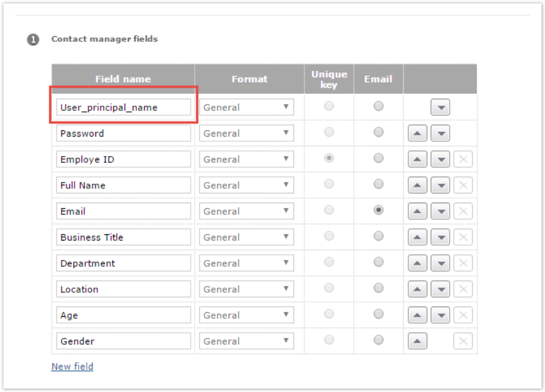The width and height of the screenshot is (545, 392).
Task: Move the Gender field up
Action: (x=417, y=341)
